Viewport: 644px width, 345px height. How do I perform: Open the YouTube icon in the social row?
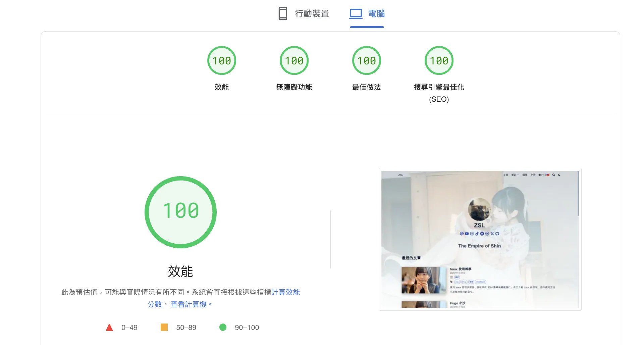467,234
